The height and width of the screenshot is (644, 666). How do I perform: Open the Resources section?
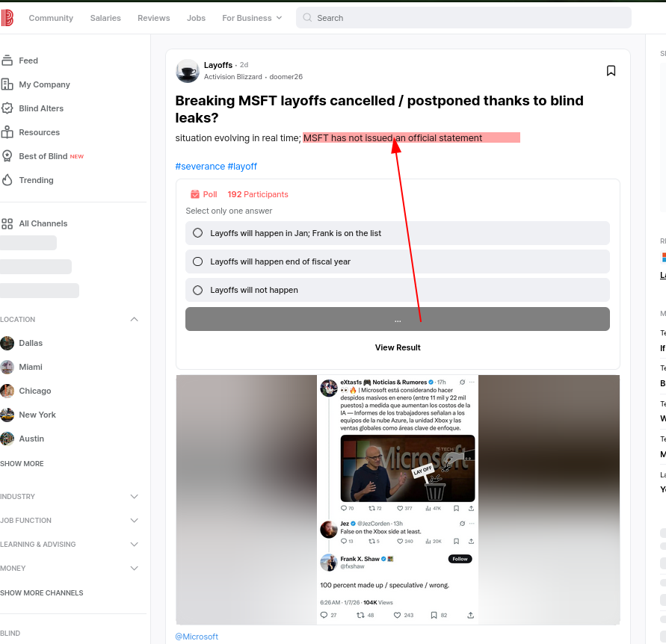click(39, 132)
